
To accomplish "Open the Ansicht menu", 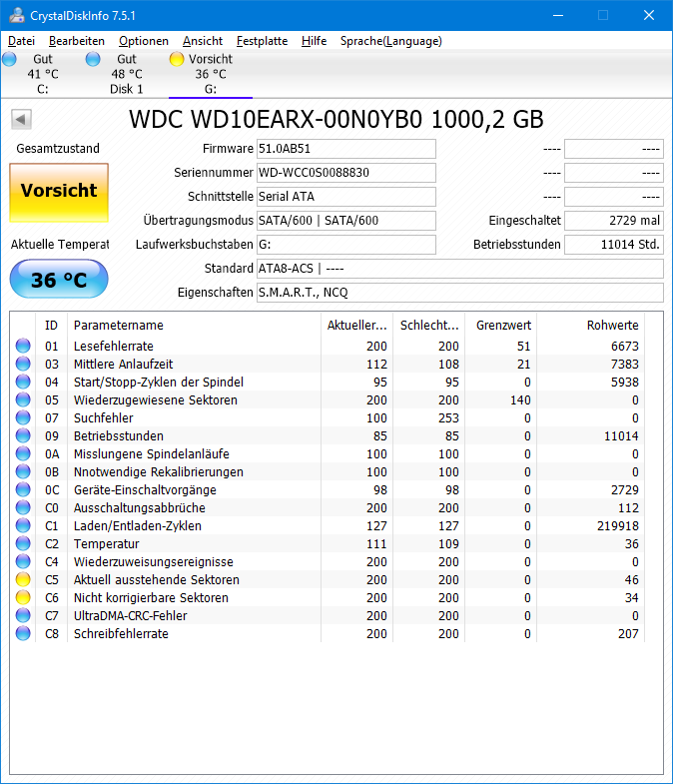I will pos(203,41).
